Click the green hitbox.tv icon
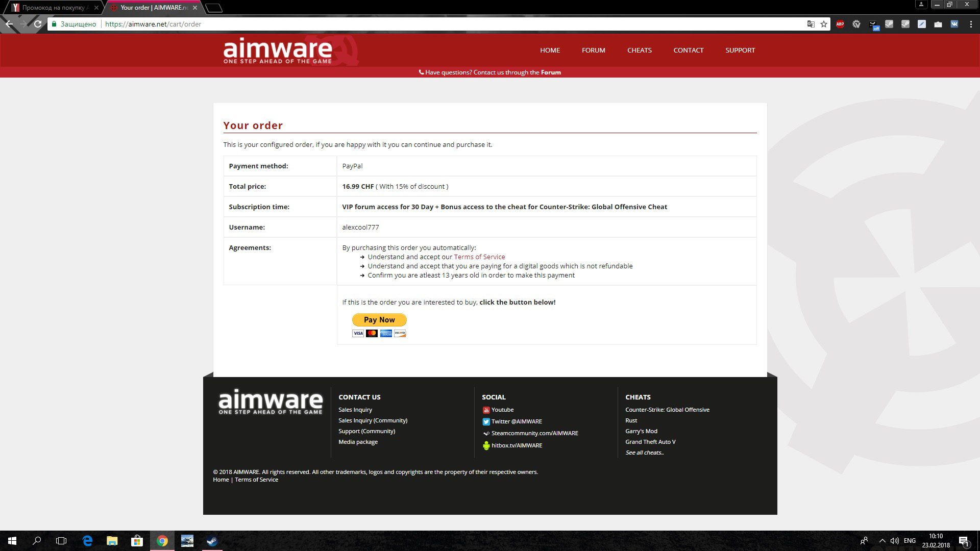The width and height of the screenshot is (980, 551). click(486, 445)
